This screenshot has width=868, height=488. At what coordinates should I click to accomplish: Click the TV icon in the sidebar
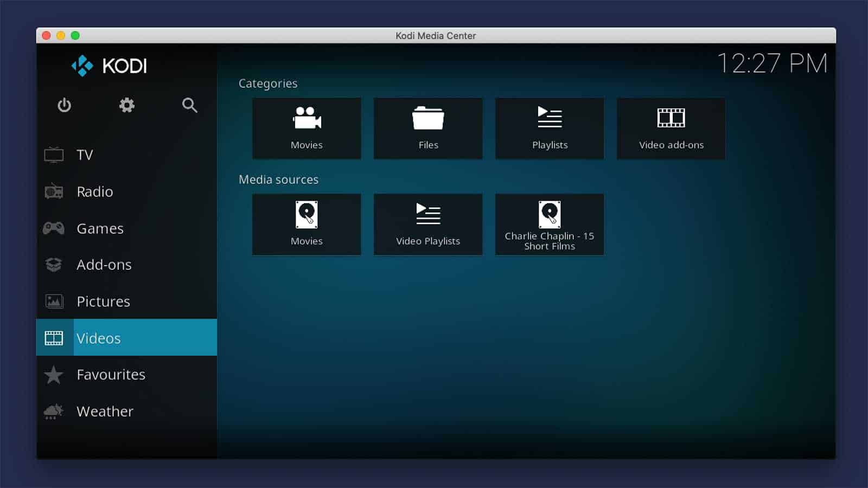[54, 155]
